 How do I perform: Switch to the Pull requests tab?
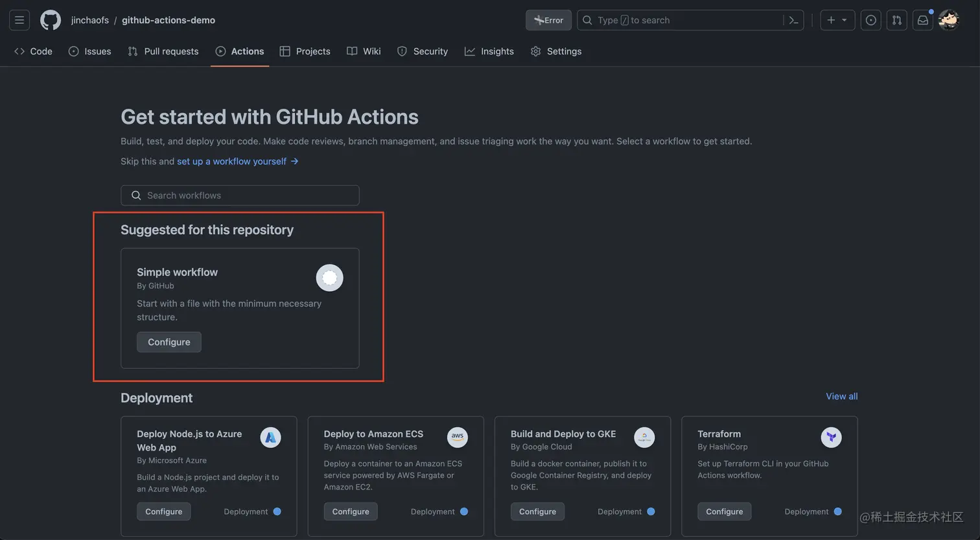click(163, 51)
